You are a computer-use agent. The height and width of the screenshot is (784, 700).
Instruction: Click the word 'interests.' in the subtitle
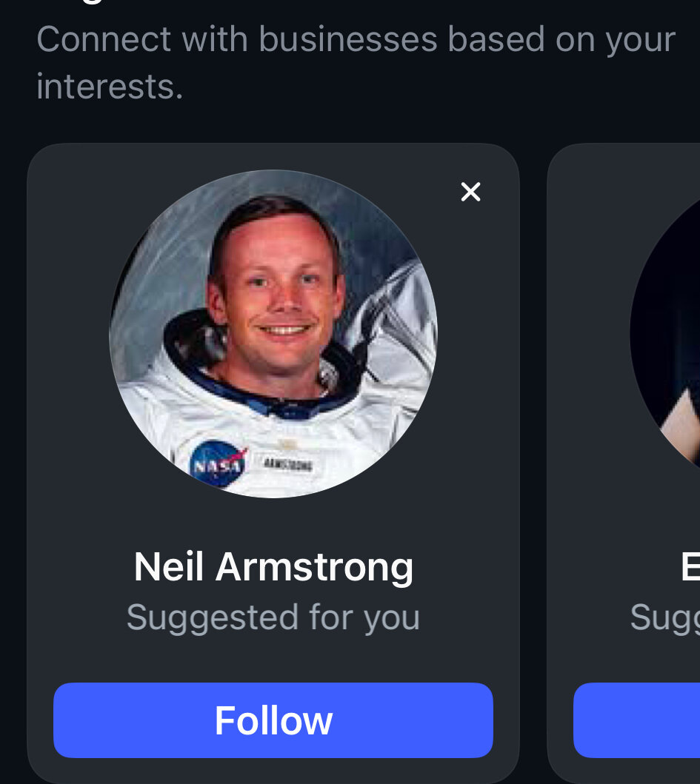coord(110,87)
